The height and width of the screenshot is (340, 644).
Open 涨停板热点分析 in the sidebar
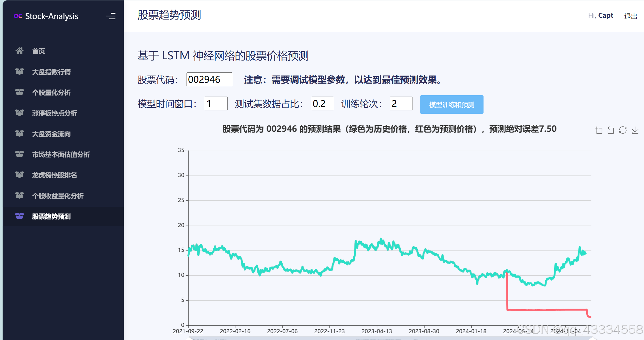coord(54,113)
